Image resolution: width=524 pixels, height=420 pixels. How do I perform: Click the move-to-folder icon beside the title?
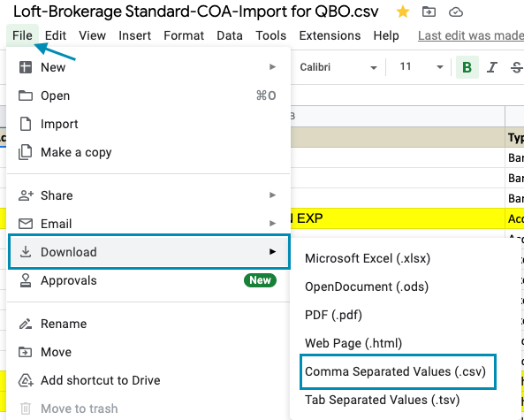(x=429, y=12)
